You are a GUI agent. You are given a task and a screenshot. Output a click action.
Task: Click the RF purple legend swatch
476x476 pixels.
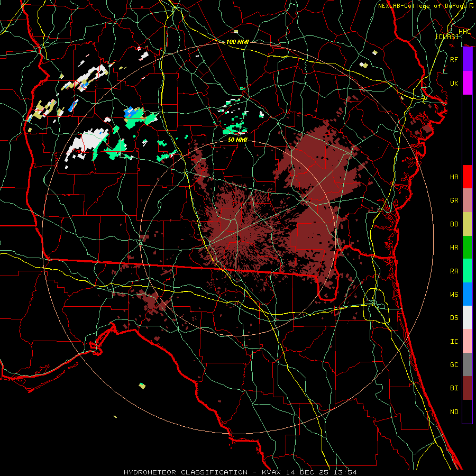[467, 59]
